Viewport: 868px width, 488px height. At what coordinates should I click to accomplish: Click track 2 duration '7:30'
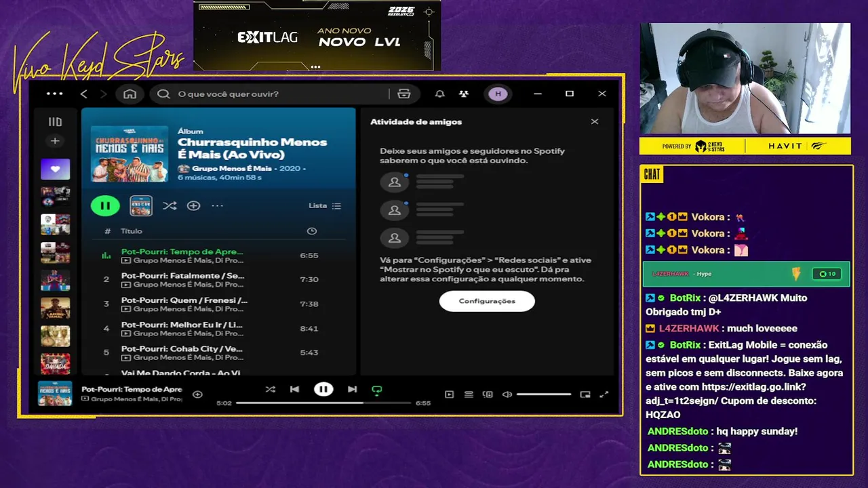309,279
